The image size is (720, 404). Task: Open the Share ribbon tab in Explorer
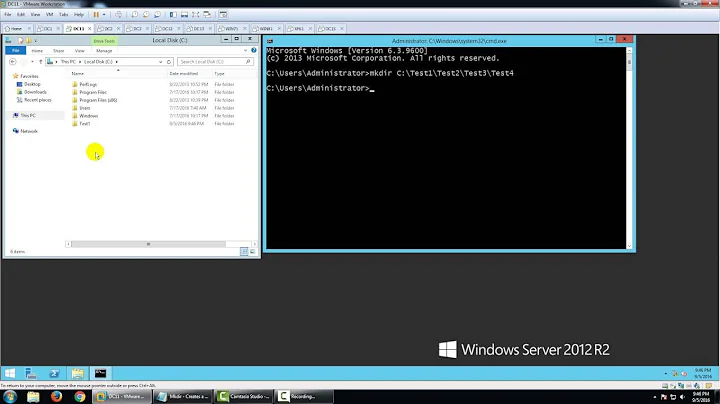pyautogui.click(x=58, y=50)
